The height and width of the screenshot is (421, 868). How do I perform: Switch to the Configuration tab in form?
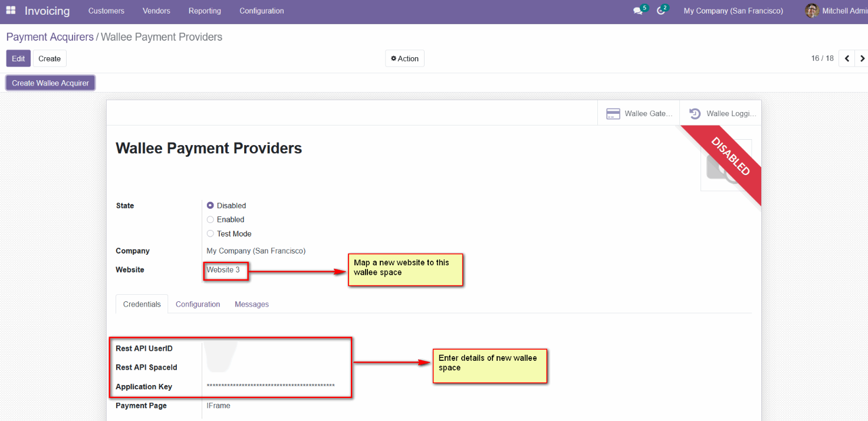pyautogui.click(x=198, y=304)
